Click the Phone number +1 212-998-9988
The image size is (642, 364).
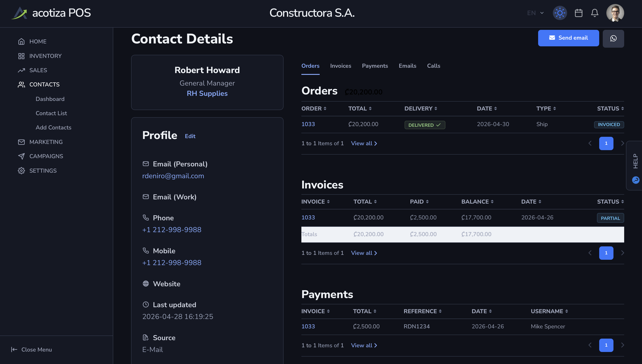tap(172, 230)
